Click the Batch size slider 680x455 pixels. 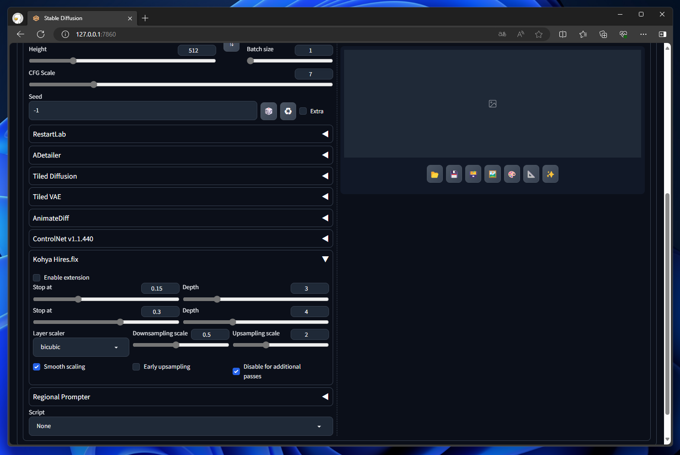pos(290,61)
